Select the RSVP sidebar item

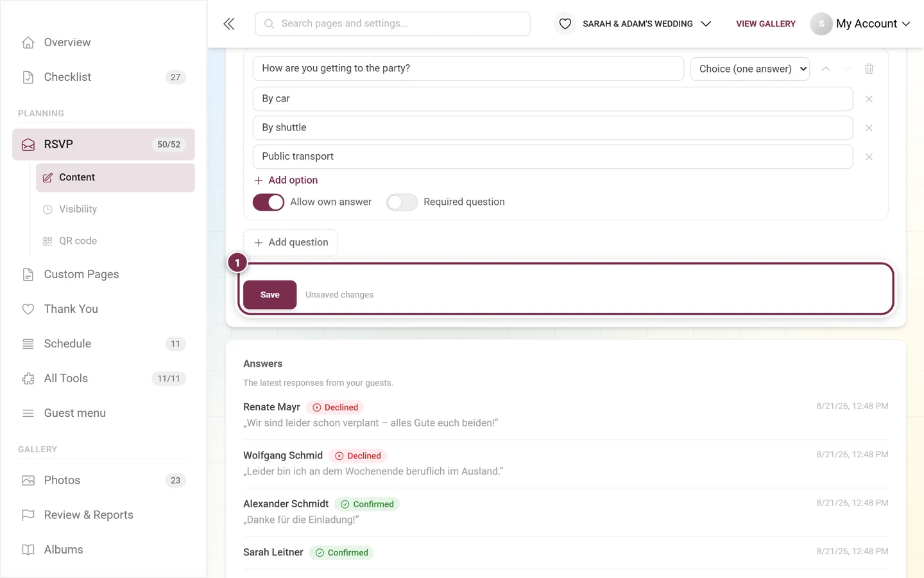pos(104,144)
